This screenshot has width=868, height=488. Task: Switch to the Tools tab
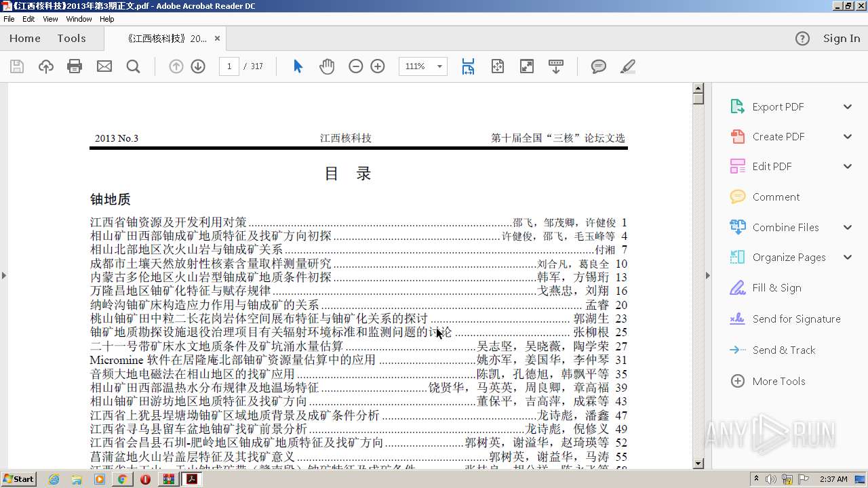pos(71,39)
